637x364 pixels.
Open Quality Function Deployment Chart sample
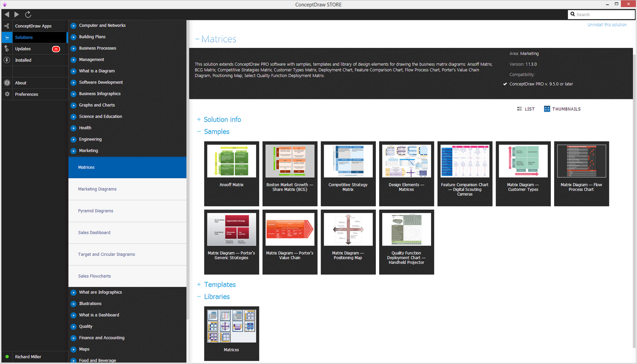coord(406,242)
